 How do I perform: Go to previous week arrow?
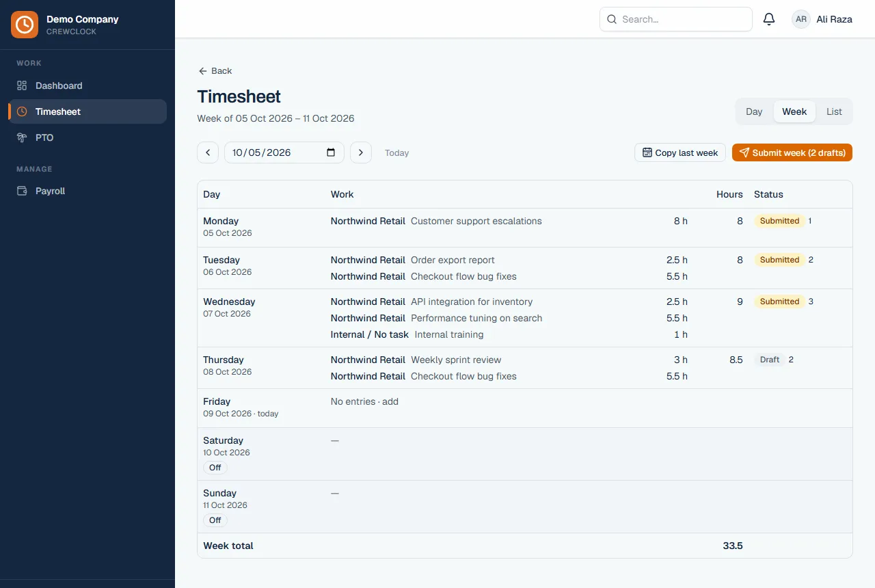pos(208,152)
